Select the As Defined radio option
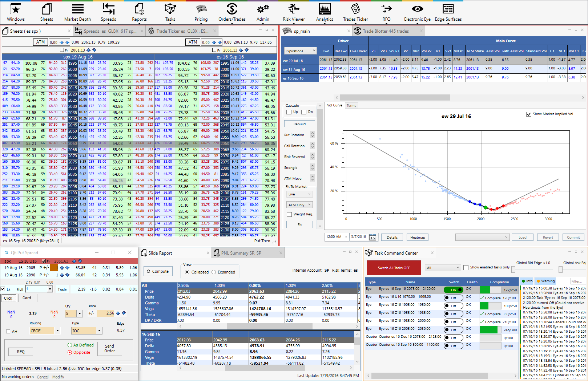 click(70, 345)
